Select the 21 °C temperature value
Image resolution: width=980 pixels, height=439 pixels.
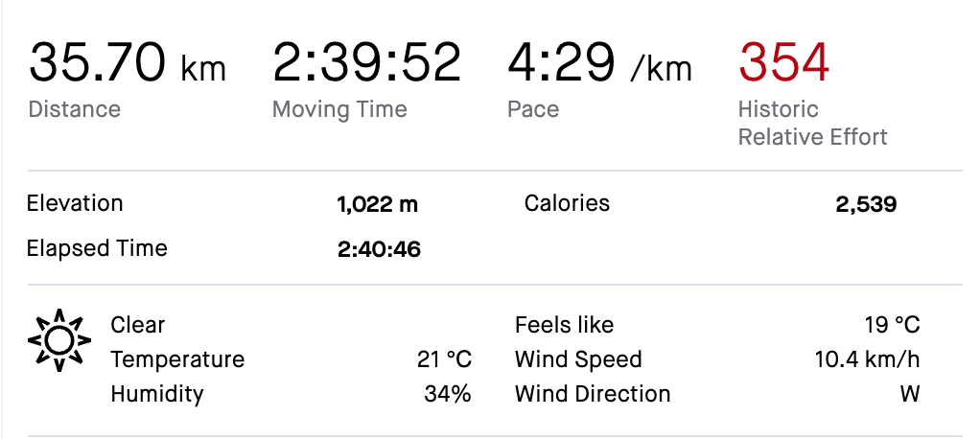tap(445, 359)
